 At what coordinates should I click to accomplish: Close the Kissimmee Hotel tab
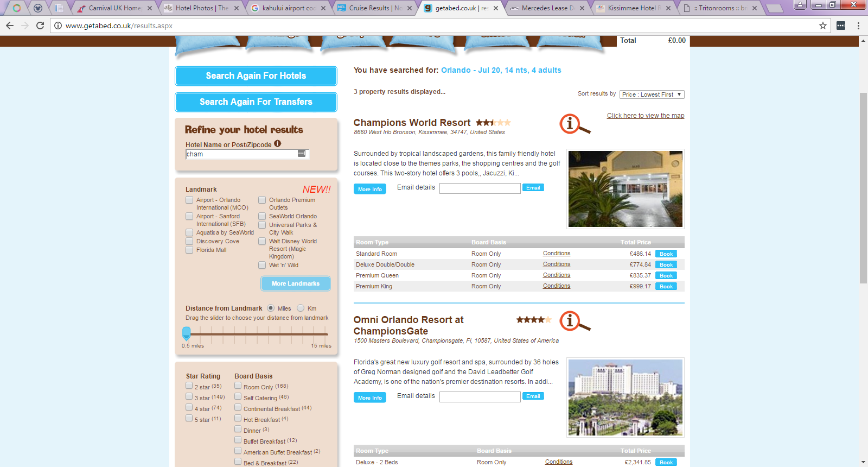click(x=668, y=8)
